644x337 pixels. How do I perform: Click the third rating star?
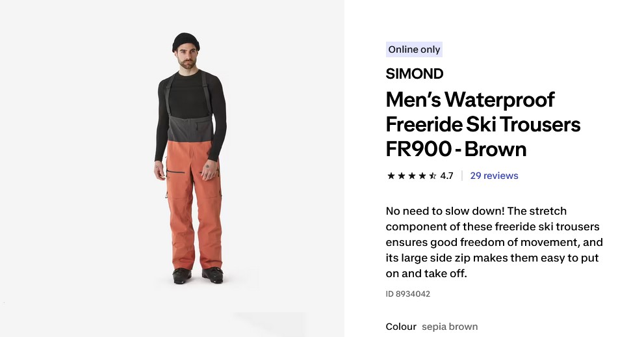click(411, 176)
